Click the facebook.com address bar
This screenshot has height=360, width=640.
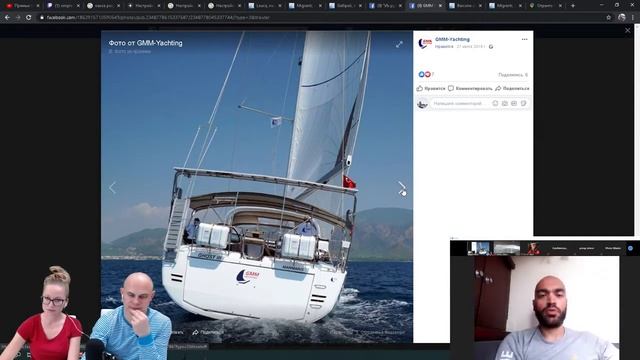click(318, 18)
